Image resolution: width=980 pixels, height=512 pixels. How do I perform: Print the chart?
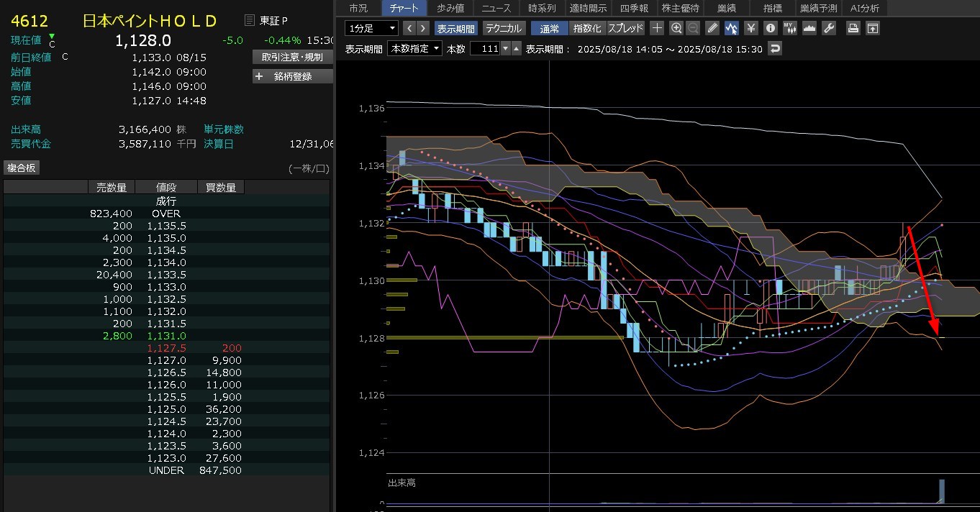pos(853,28)
